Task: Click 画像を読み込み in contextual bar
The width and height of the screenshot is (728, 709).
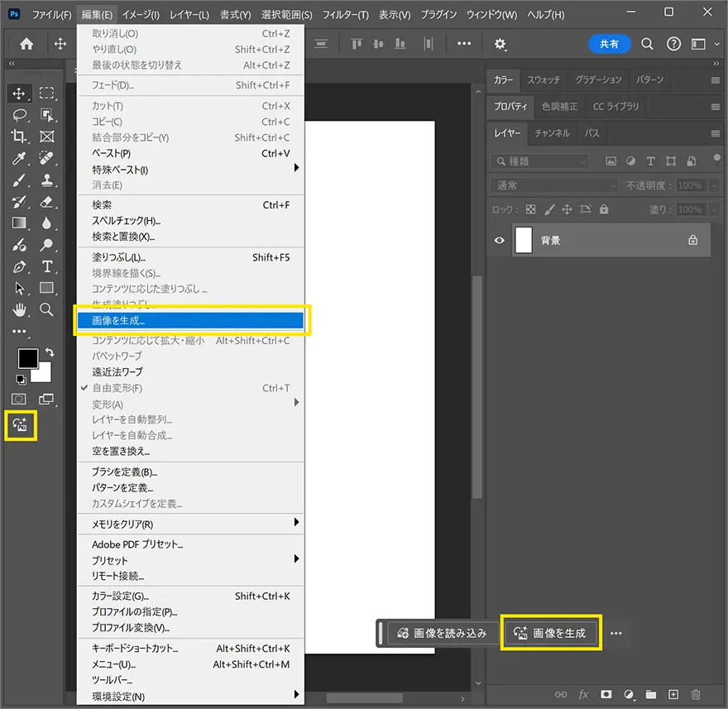Action: (x=442, y=633)
